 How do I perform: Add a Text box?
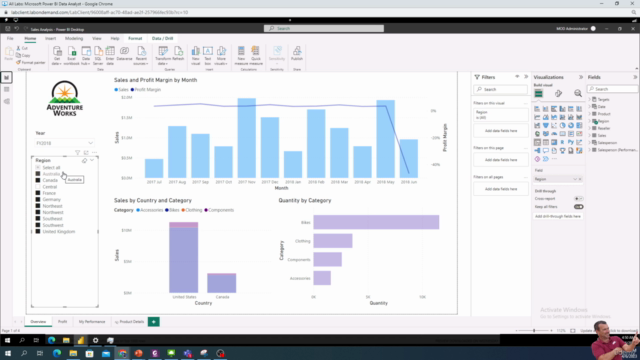(208, 56)
